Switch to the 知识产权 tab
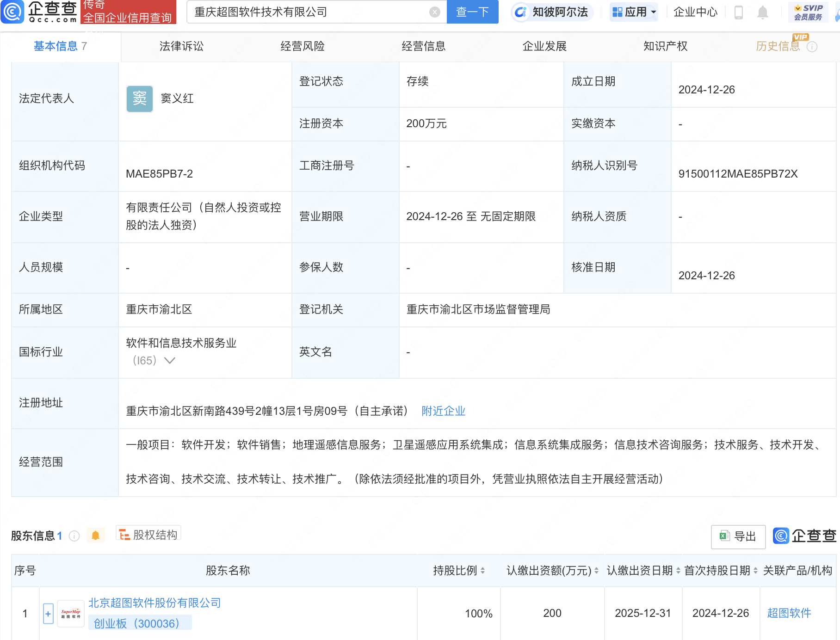The width and height of the screenshot is (840, 640). tap(665, 46)
